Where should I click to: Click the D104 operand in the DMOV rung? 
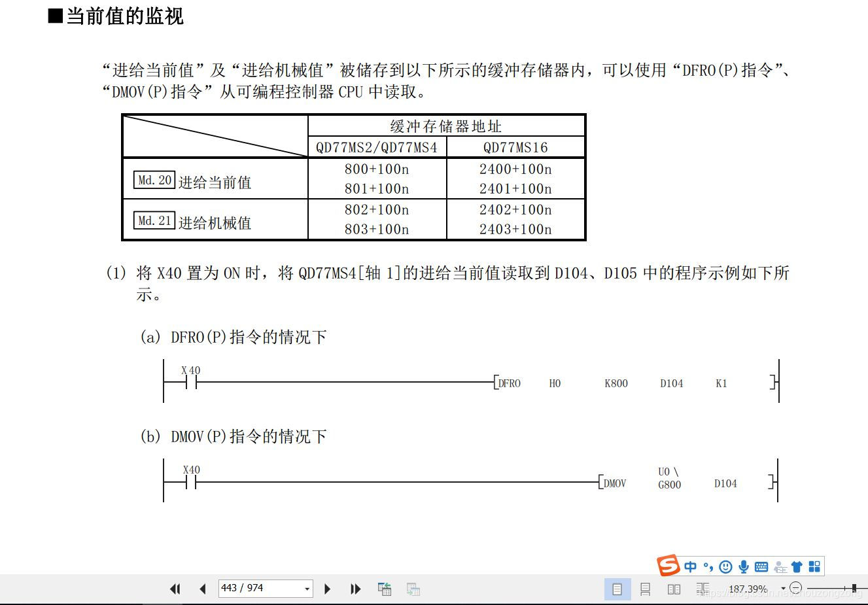pyautogui.click(x=725, y=483)
